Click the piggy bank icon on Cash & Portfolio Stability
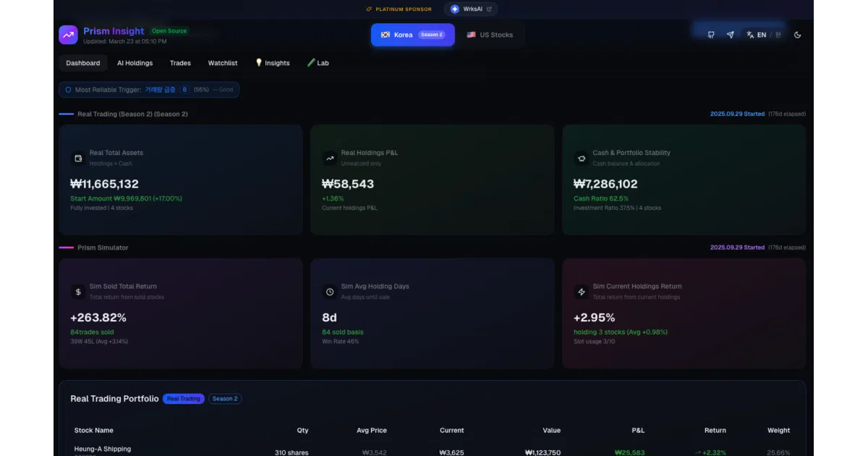Viewport: 868px width, 456px height. 581,158
